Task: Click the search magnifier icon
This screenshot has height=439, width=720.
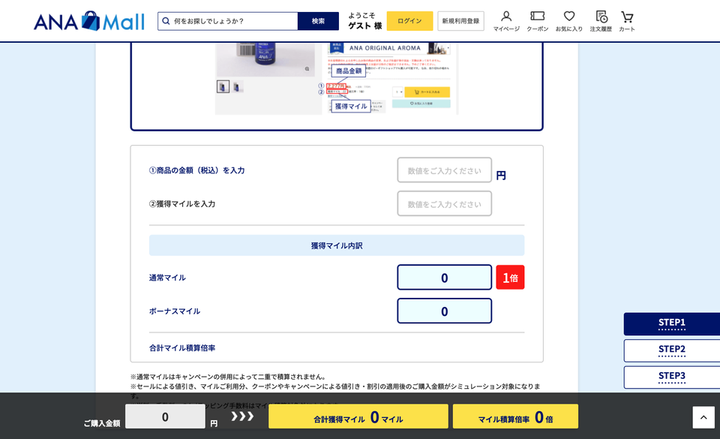Action: click(x=166, y=21)
